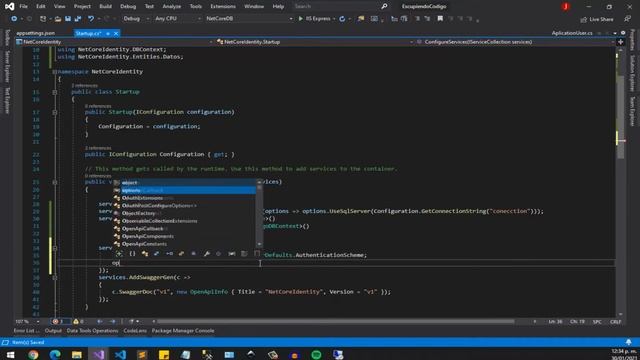Screen dimensions: 640x360
Task: Open Google Chrome from the taskbar
Action: [x=33, y=355]
